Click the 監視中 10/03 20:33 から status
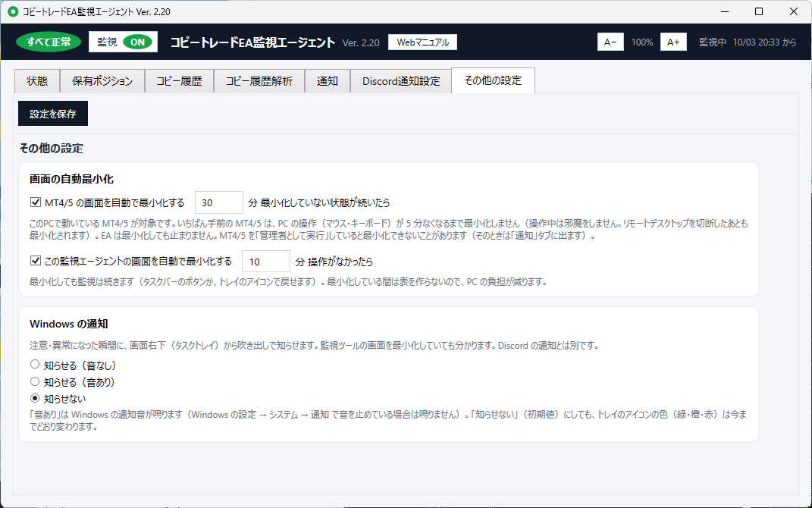 pyautogui.click(x=748, y=42)
